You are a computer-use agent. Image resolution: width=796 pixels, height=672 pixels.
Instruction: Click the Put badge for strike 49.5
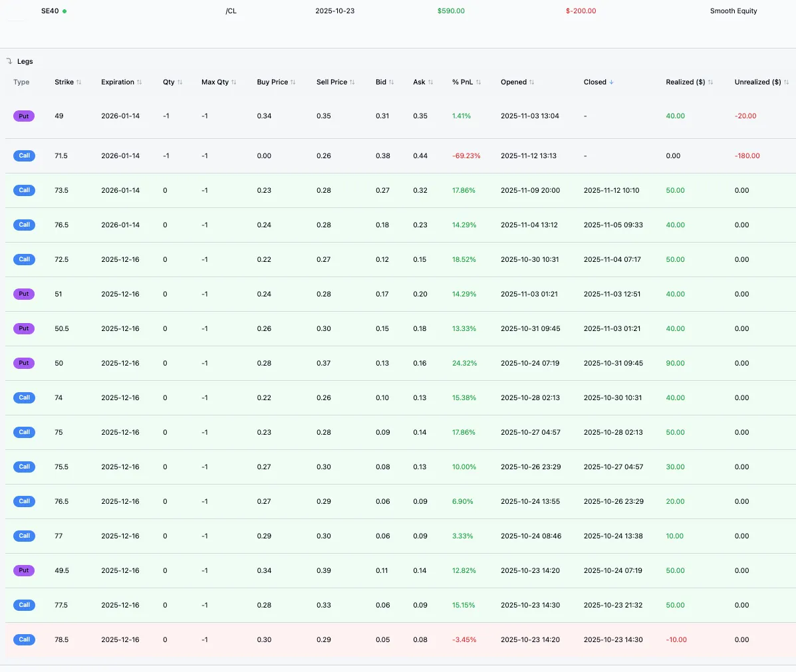point(24,570)
